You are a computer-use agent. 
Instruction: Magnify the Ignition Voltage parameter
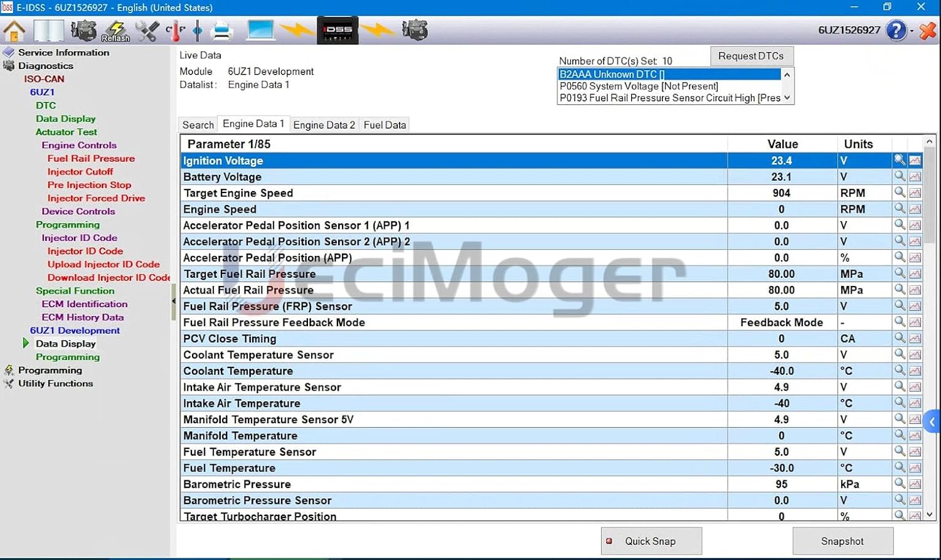(x=900, y=160)
